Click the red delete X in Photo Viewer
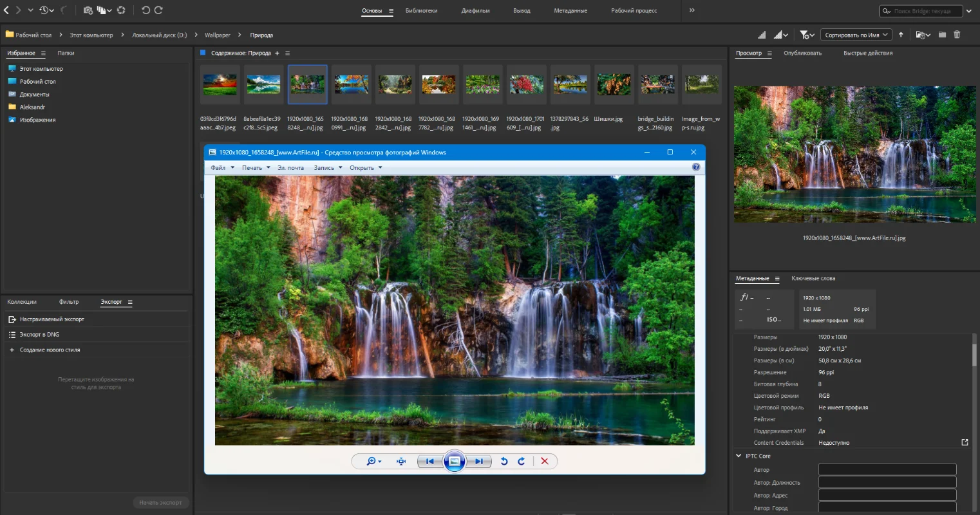The height and width of the screenshot is (515, 980). [x=545, y=461]
